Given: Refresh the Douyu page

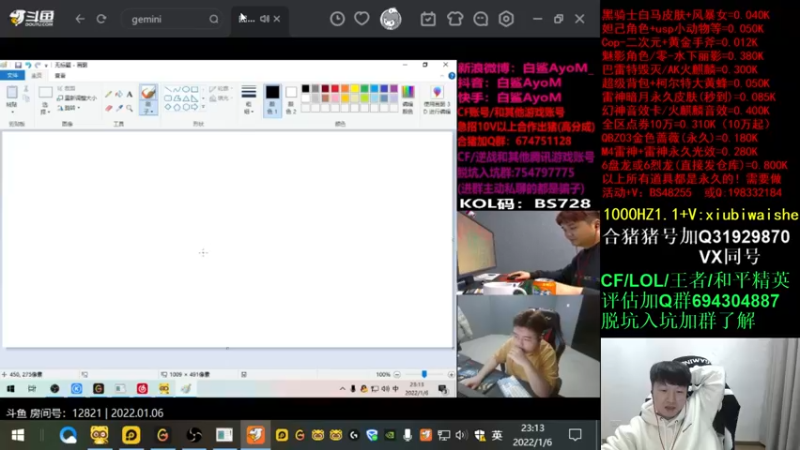Looking at the screenshot, I should pyautogui.click(x=102, y=19).
